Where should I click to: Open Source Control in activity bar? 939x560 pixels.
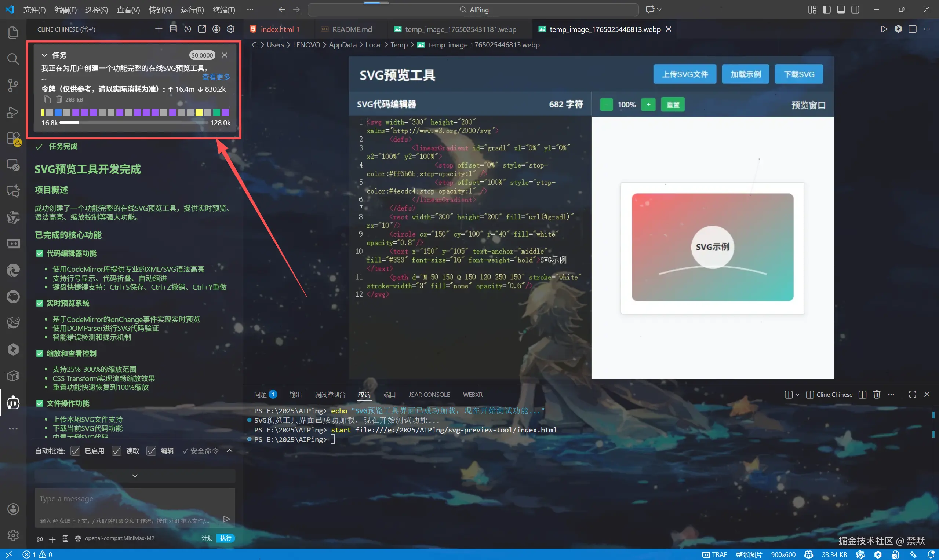13,85
